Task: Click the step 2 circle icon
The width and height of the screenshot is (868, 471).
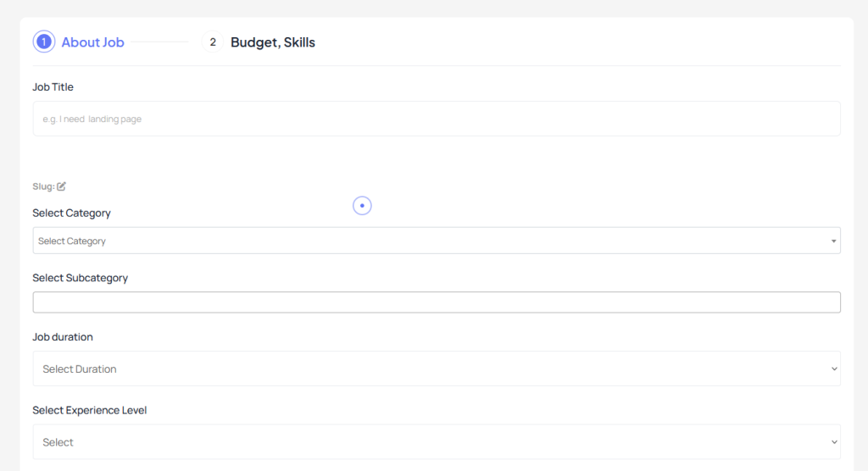Action: 213,42
